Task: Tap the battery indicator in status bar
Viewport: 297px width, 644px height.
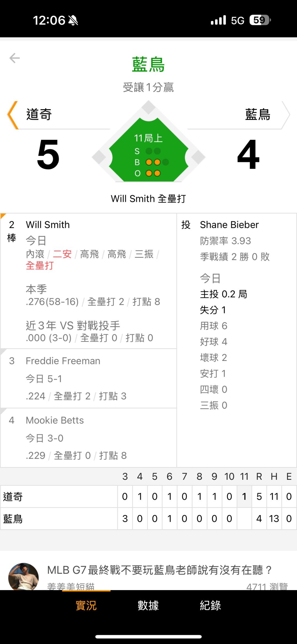Action: click(x=260, y=20)
